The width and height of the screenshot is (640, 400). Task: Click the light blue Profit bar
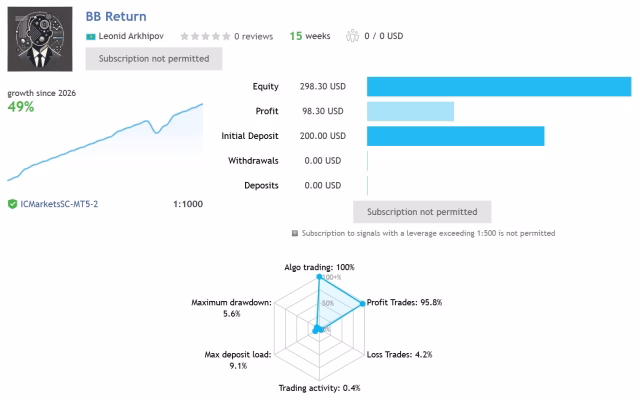point(410,111)
